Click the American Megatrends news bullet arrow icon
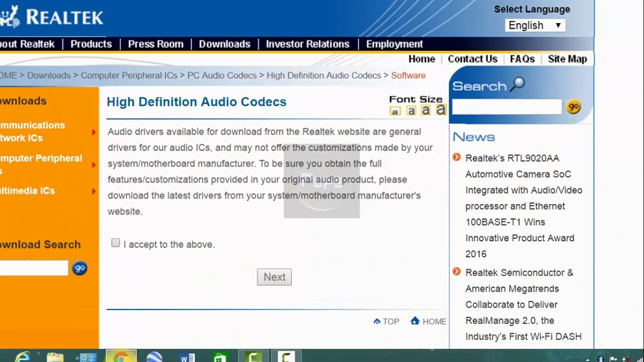 tap(456, 271)
